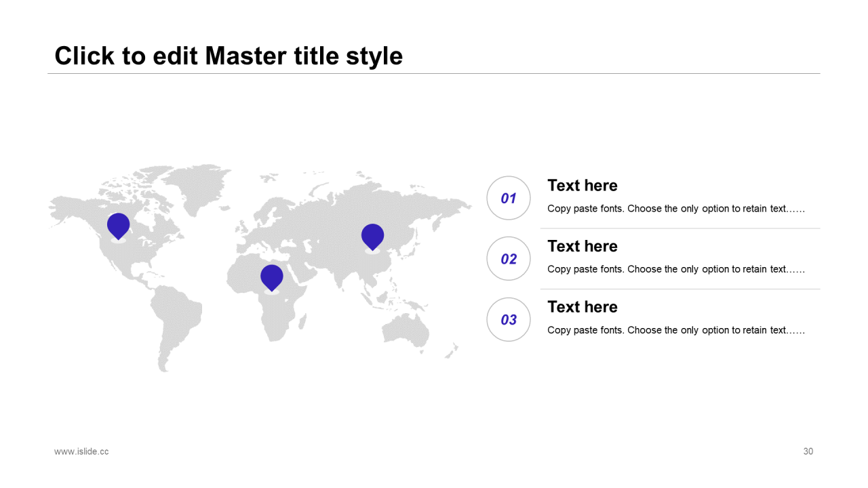Click the map pin over North America

[x=118, y=225]
